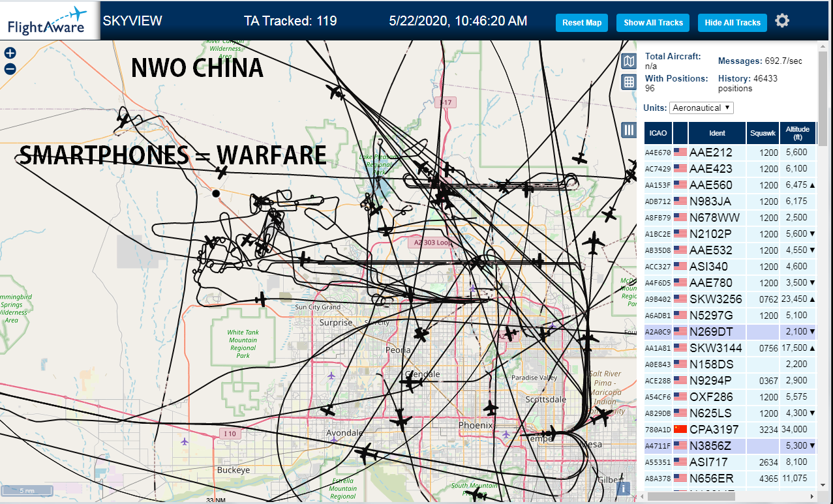Image resolution: width=833 pixels, height=504 pixels.
Task: Select aircraft N5297G row
Action: (x=731, y=316)
